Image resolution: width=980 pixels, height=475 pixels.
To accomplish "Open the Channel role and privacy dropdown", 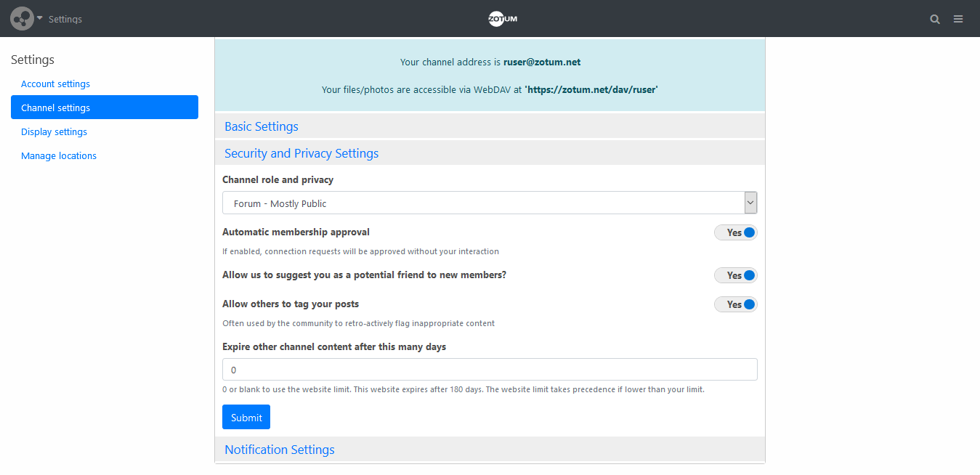I will (x=490, y=203).
